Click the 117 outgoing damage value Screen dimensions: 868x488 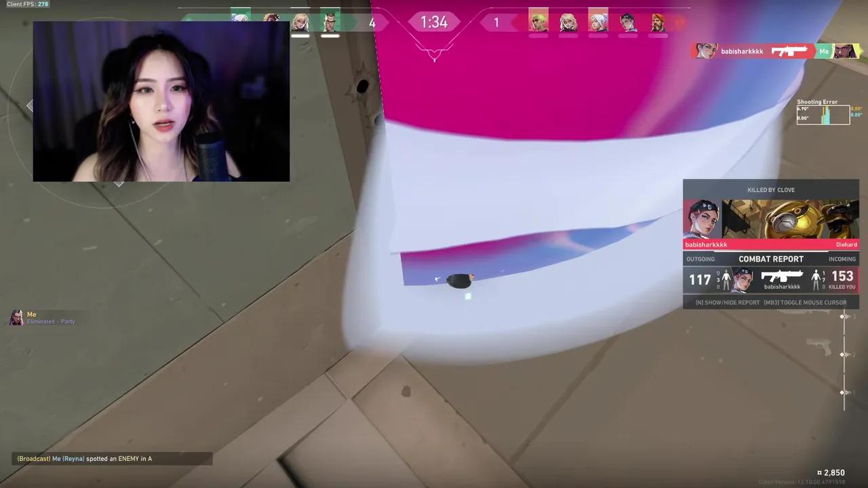click(x=700, y=279)
